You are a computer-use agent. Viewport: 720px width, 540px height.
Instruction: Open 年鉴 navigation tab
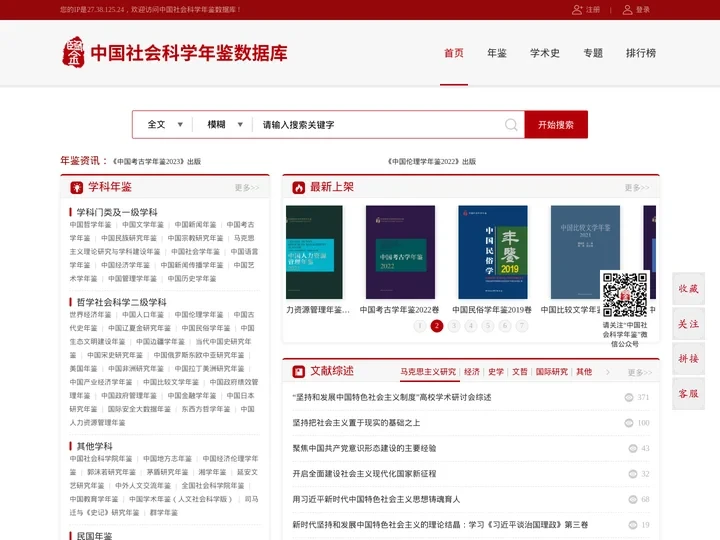[x=497, y=53]
